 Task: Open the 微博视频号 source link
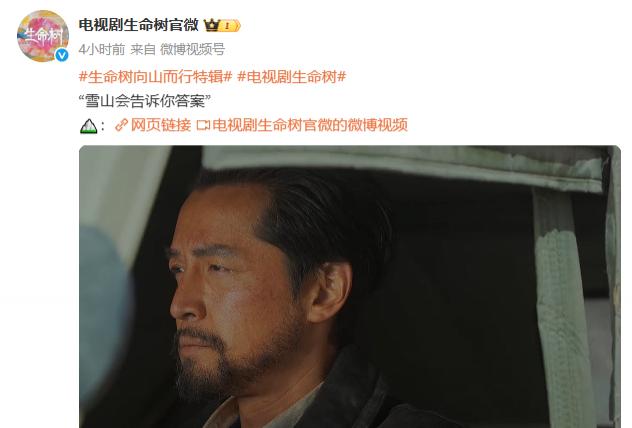[x=193, y=50]
